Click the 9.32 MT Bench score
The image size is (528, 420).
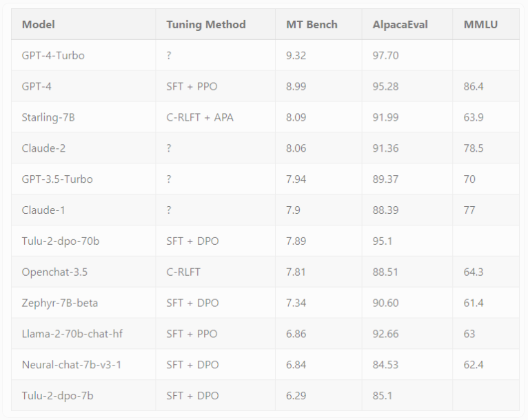(296, 55)
